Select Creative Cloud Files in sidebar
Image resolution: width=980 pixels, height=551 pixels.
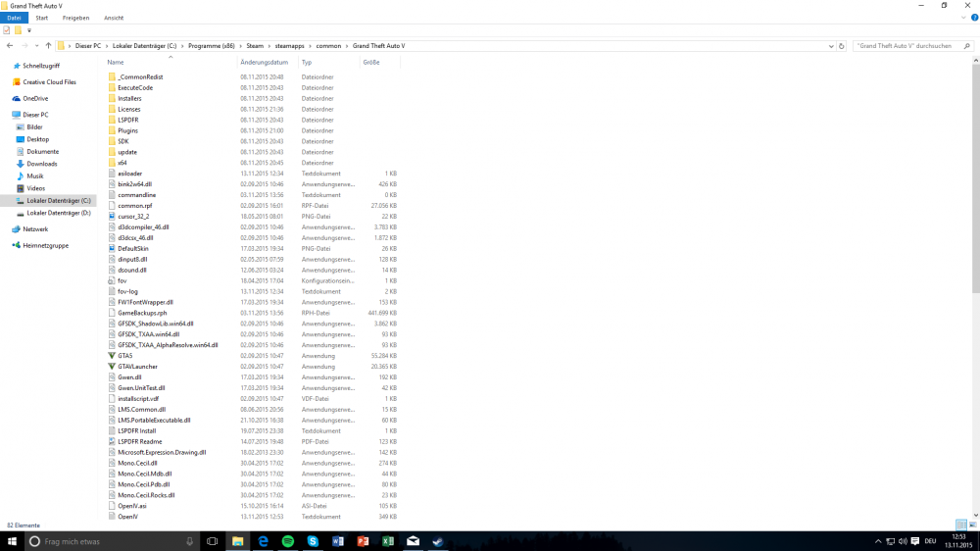(x=49, y=82)
